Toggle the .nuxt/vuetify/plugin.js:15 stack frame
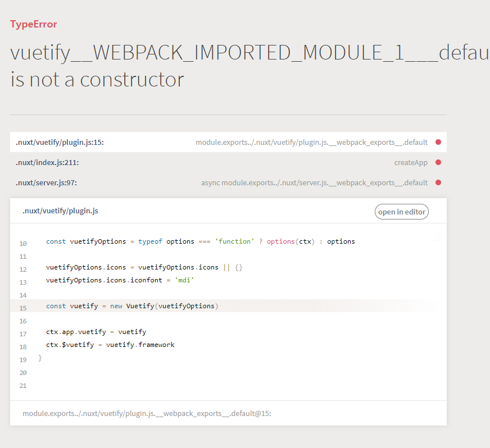This screenshot has height=448, width=490. pos(59,142)
